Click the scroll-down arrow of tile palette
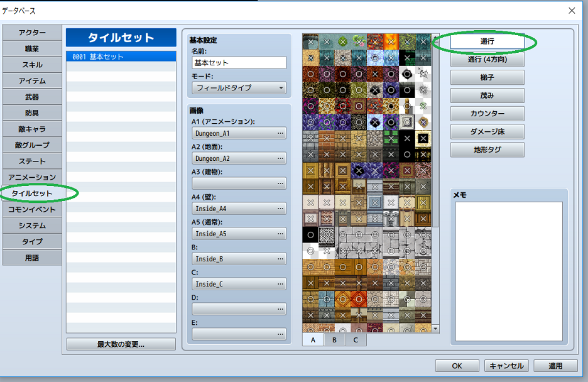The height and width of the screenshot is (382, 588). [435, 329]
